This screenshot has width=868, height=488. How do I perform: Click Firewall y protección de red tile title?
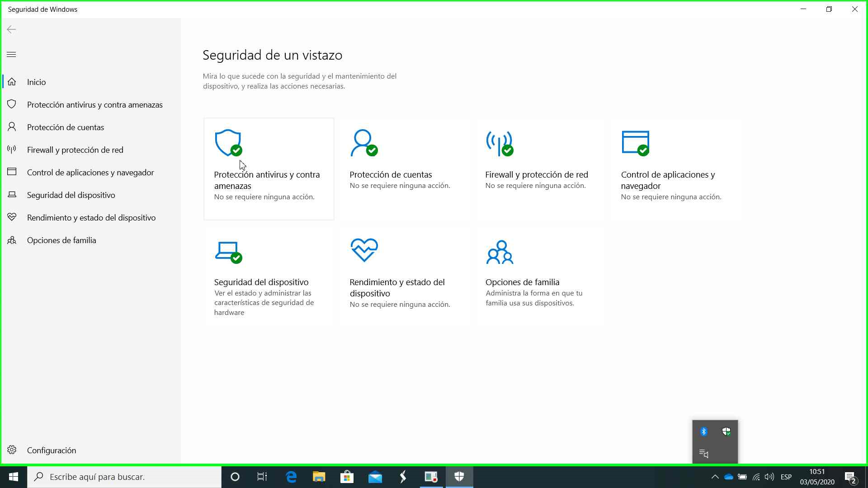537,174
